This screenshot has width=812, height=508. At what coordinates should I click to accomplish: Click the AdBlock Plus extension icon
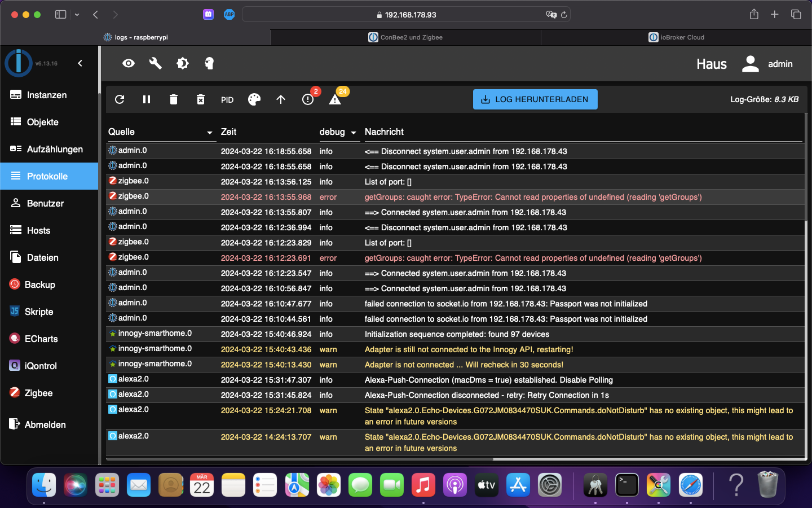229,15
